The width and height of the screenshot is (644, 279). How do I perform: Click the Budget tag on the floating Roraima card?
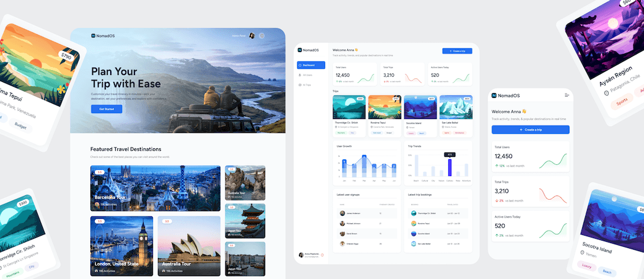coord(20,125)
